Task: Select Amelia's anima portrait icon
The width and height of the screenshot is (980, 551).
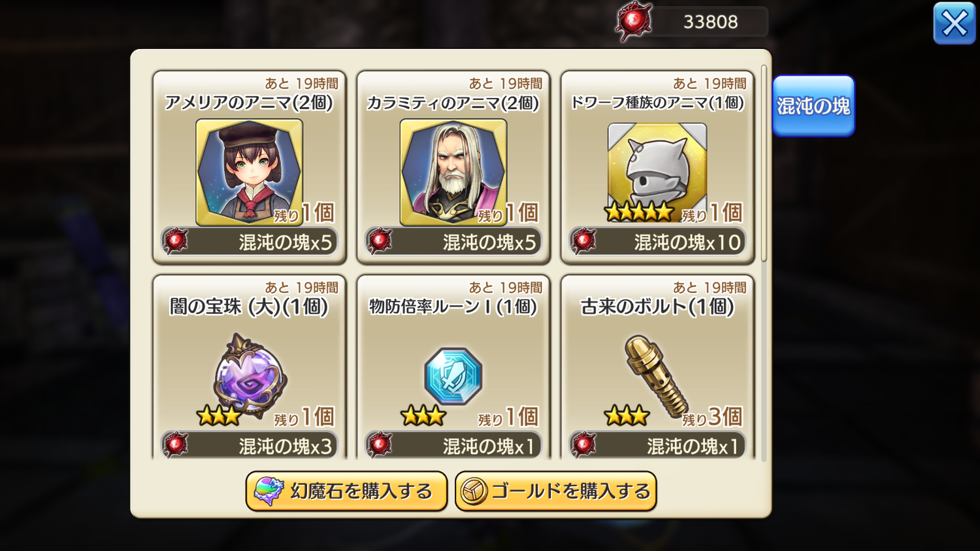Action: (x=249, y=173)
